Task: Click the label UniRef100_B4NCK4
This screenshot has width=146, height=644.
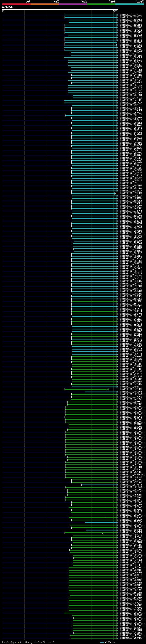Action: pos(131,532)
